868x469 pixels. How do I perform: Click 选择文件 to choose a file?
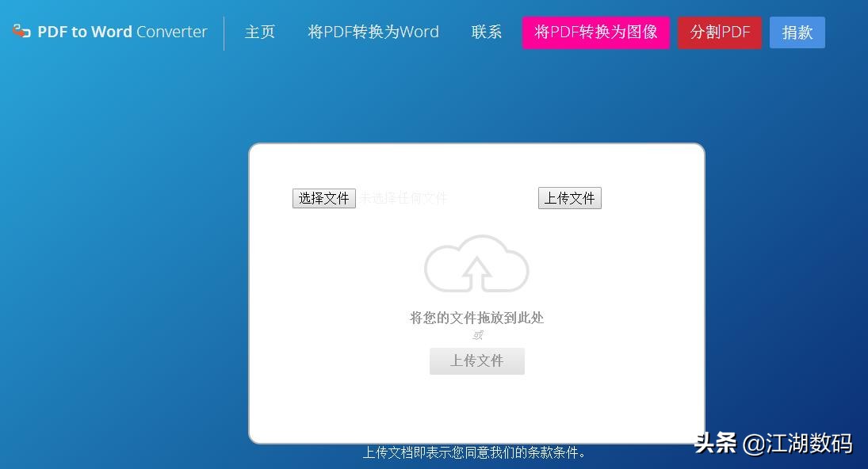324,198
